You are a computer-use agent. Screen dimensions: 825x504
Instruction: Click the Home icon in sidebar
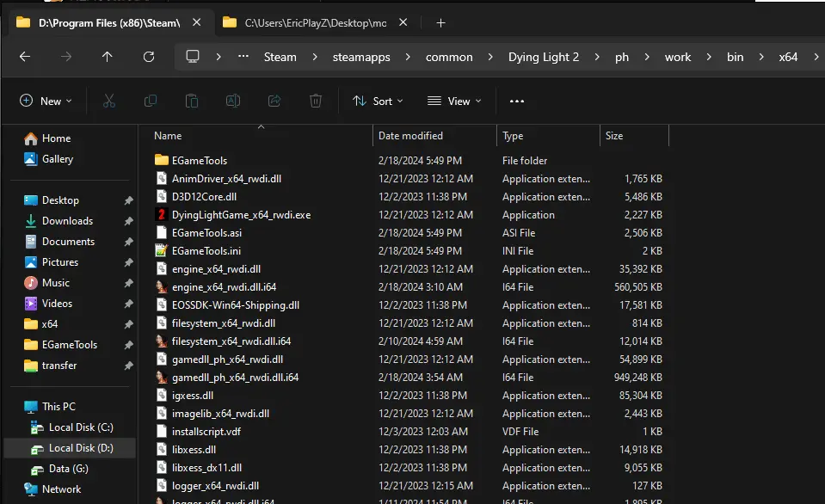pos(30,138)
